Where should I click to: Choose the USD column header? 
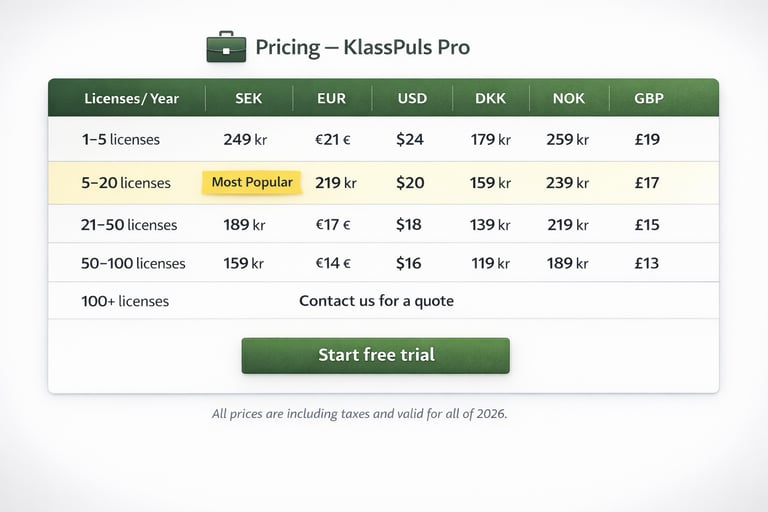(412, 98)
